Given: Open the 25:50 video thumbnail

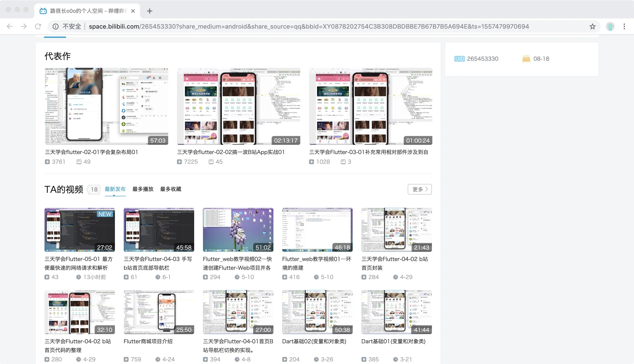Looking at the screenshot, I should coord(159,312).
